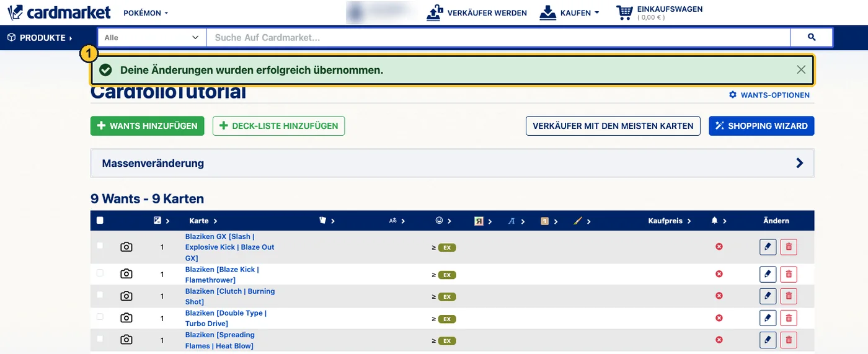The image size is (868, 354).
Task: Click Verkäufer mit den meisten Karten
Action: (613, 126)
